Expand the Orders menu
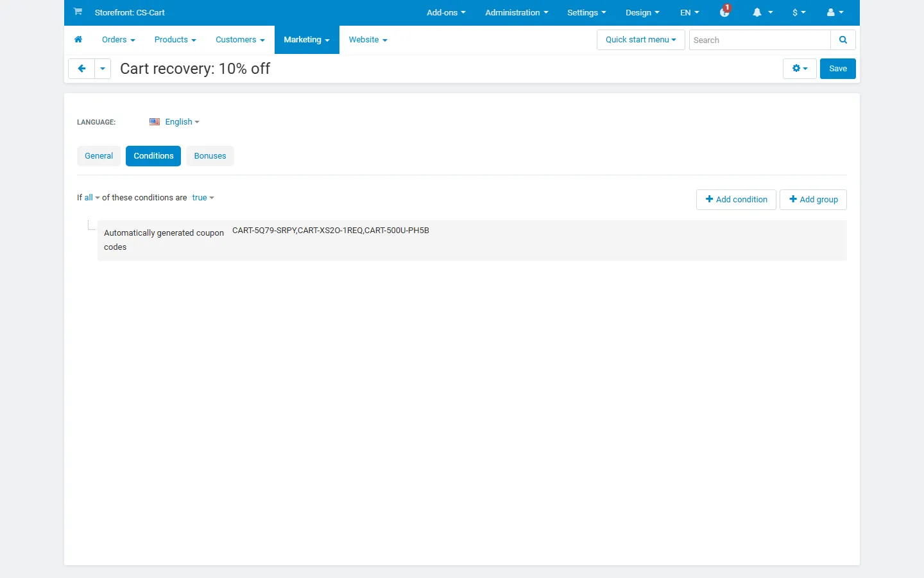Viewport: 924px width, 578px height. pos(119,40)
